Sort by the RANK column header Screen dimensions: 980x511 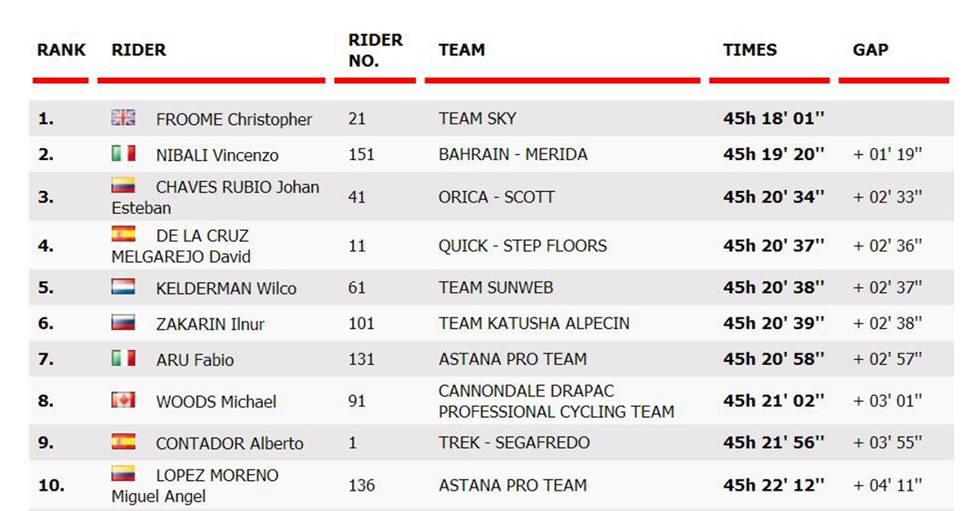pos(61,50)
